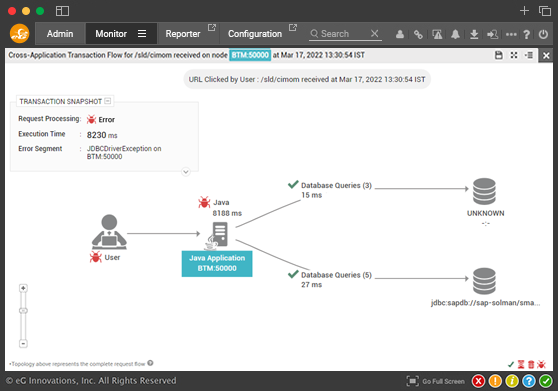This screenshot has width=558, height=391.
Task: Click the save icon in flow header
Action: click(x=499, y=55)
